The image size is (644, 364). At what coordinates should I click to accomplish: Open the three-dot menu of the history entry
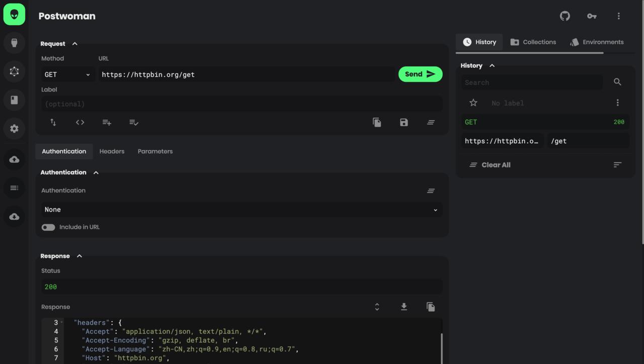click(x=617, y=103)
